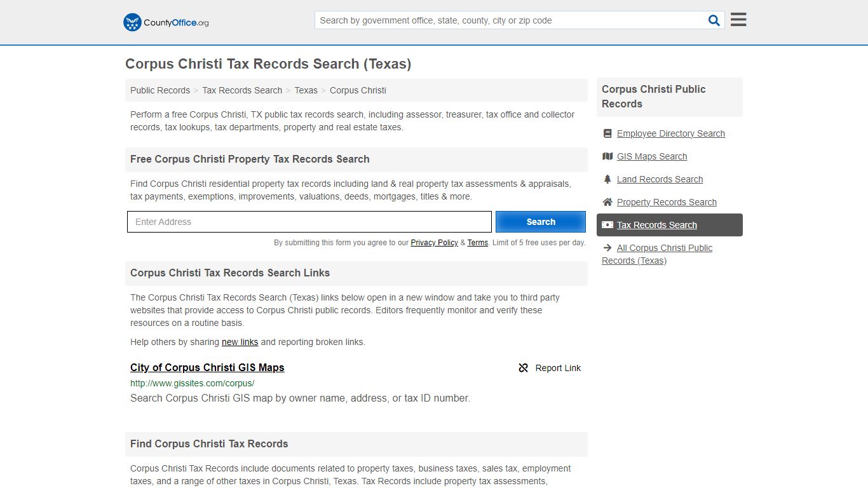Open the hamburger menu
The width and height of the screenshot is (868, 488).
point(738,20)
